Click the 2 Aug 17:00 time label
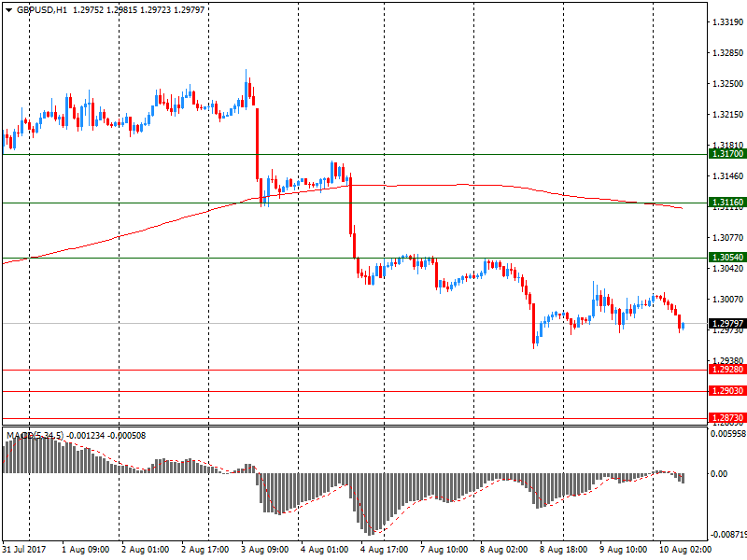The width and height of the screenshot is (747, 560). 204,550
